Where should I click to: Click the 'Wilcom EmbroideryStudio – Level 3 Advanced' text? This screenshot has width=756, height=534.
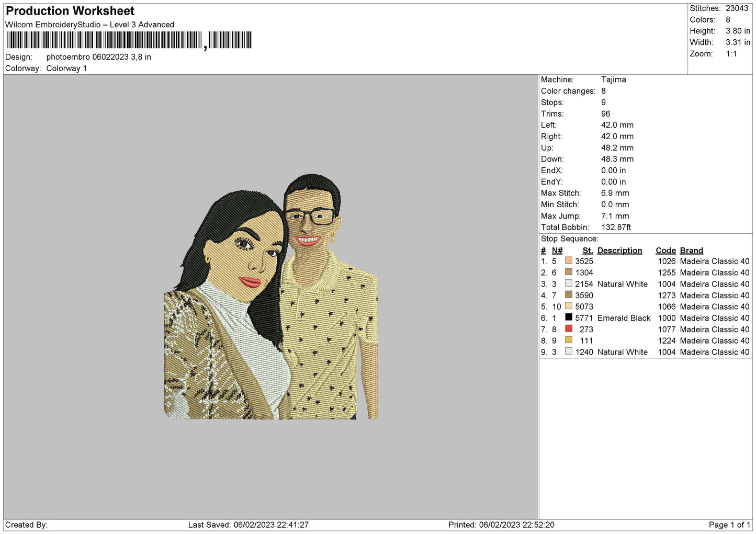point(89,25)
